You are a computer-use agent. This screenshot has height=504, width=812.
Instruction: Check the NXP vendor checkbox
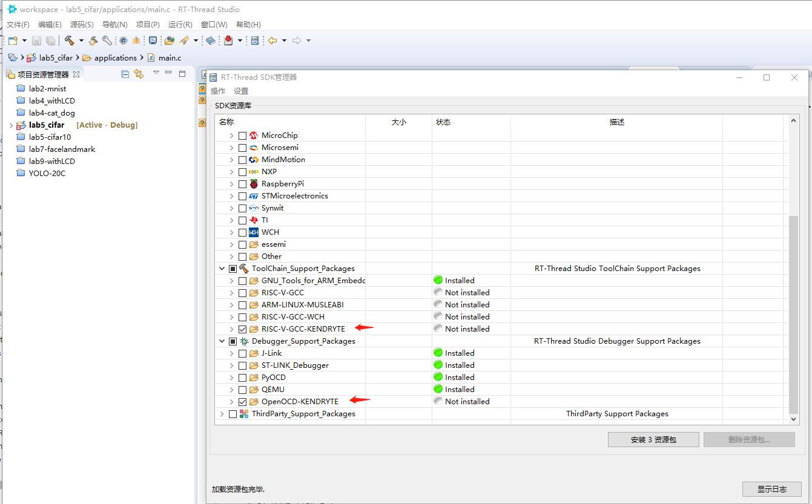(x=242, y=172)
